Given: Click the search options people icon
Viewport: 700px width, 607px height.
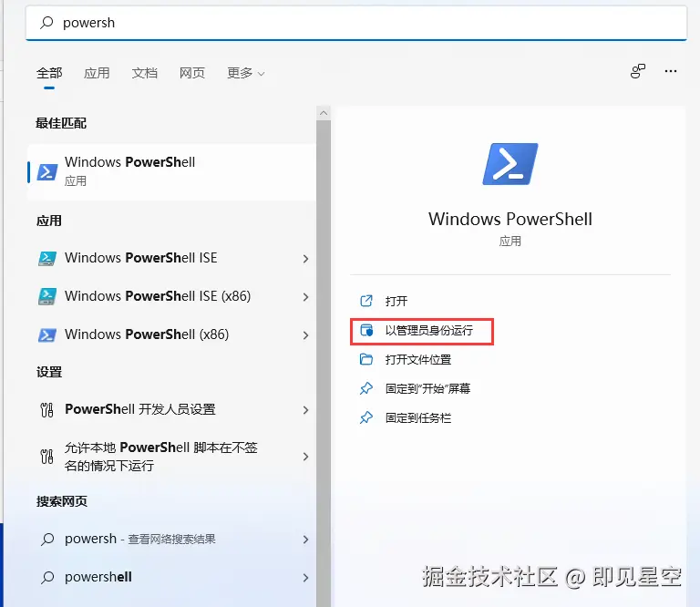Looking at the screenshot, I should (637, 71).
